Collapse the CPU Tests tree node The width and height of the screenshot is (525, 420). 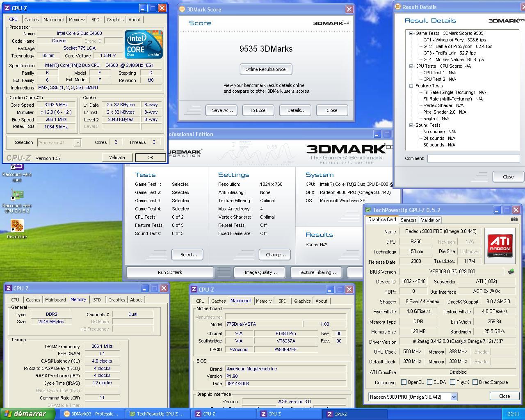click(x=411, y=66)
